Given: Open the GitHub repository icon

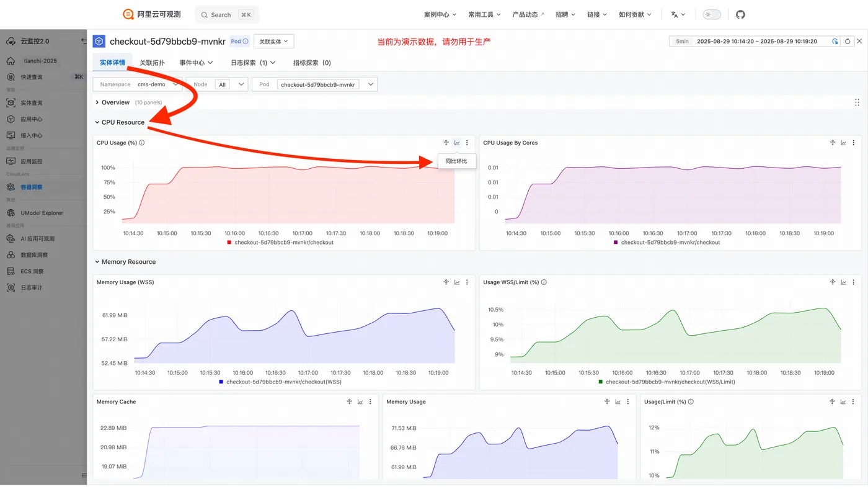Looking at the screenshot, I should click(740, 14).
